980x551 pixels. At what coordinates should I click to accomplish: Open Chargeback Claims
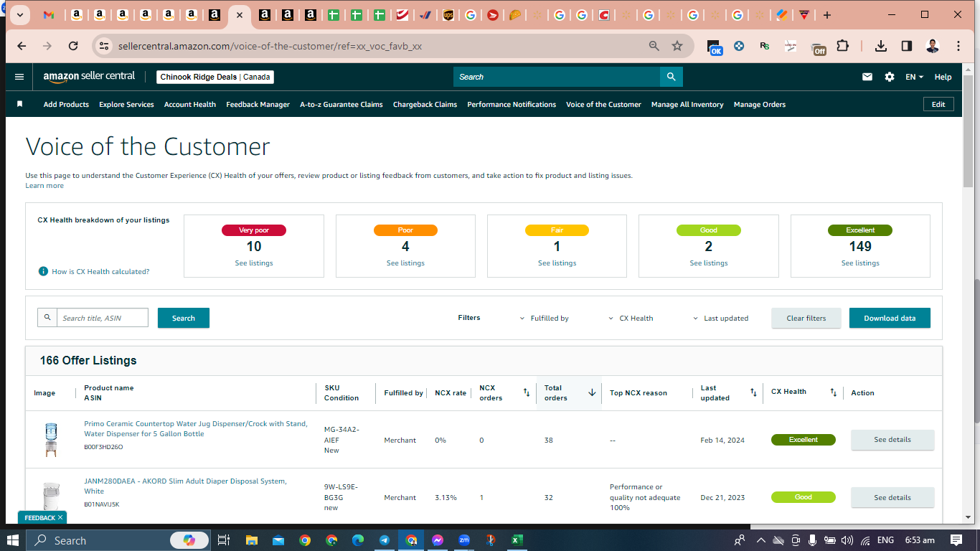[x=425, y=104]
